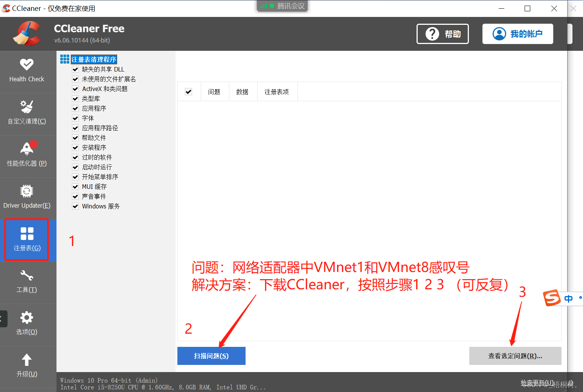Toggle 应用程序 checkbox

(75, 108)
